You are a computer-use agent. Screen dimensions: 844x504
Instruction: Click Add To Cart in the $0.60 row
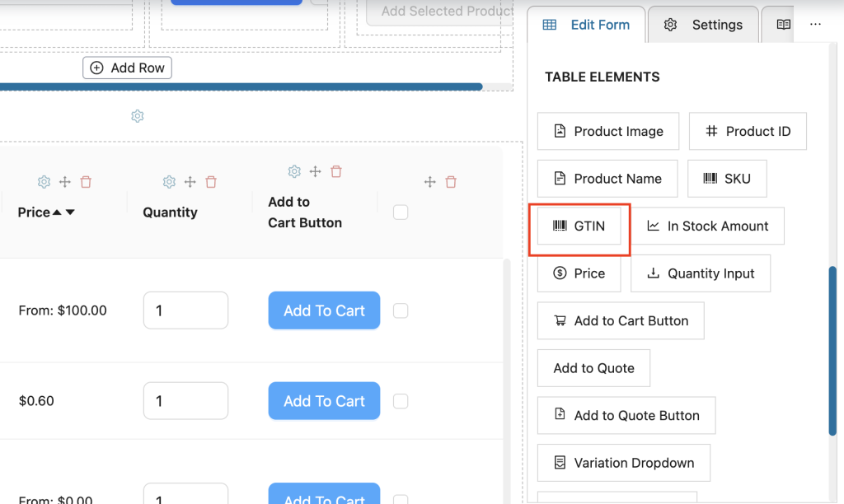coord(324,401)
